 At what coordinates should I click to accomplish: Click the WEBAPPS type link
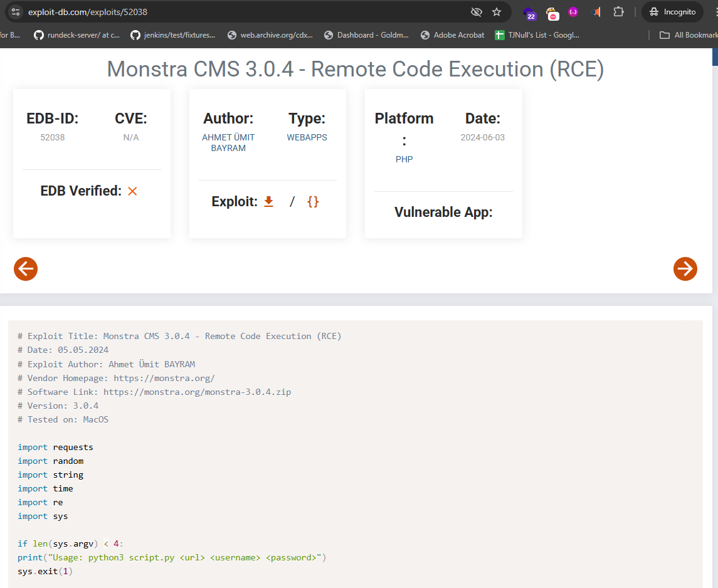307,137
